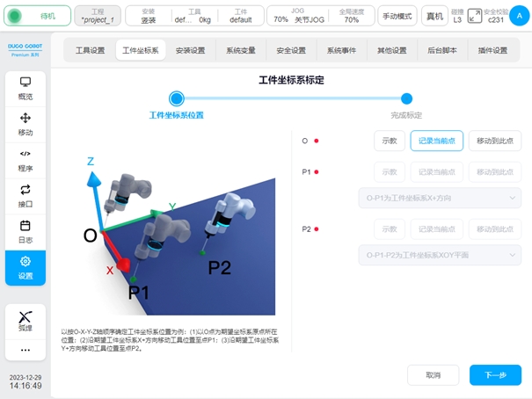The width and height of the screenshot is (532, 399).
Task: Click 记录当前点 for point O
Action: pyautogui.click(x=436, y=141)
